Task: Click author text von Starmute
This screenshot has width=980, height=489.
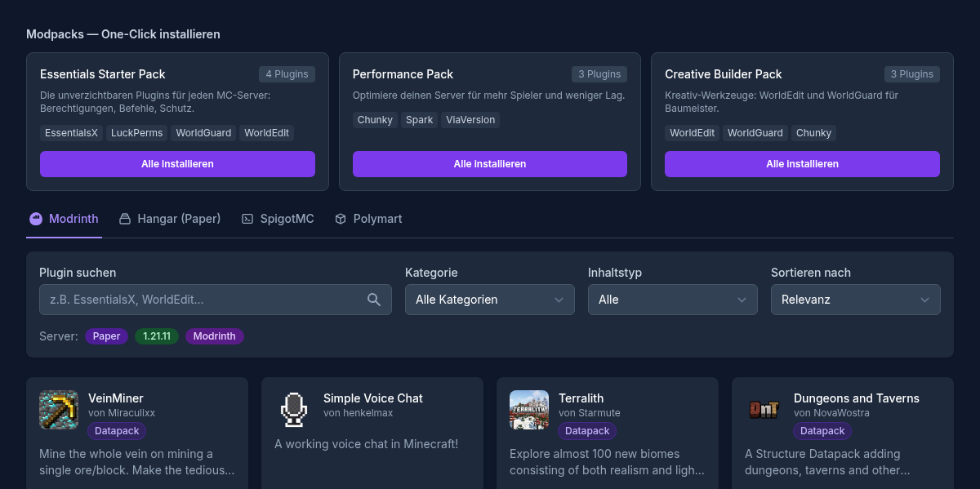Action: (x=590, y=413)
